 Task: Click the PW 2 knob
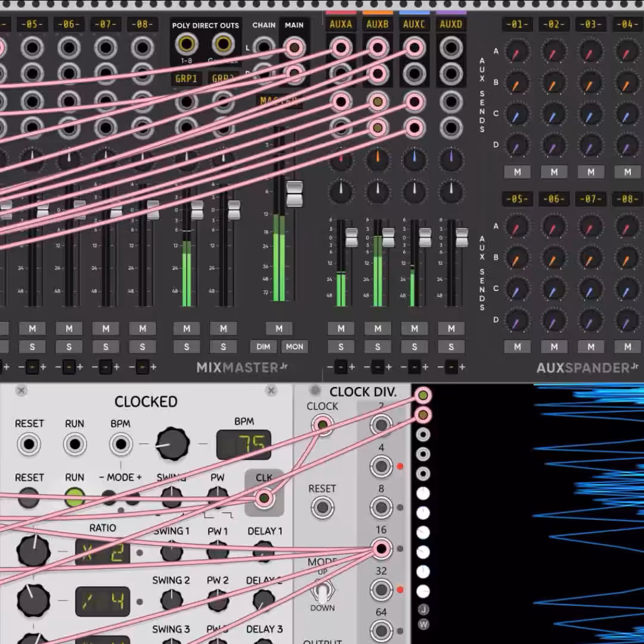218,600
